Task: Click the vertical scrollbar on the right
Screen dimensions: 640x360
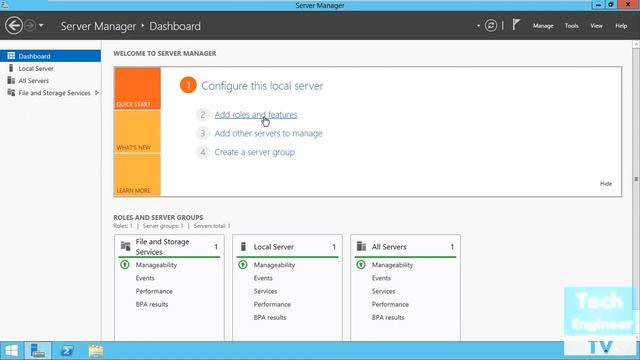Action: click(x=636, y=179)
